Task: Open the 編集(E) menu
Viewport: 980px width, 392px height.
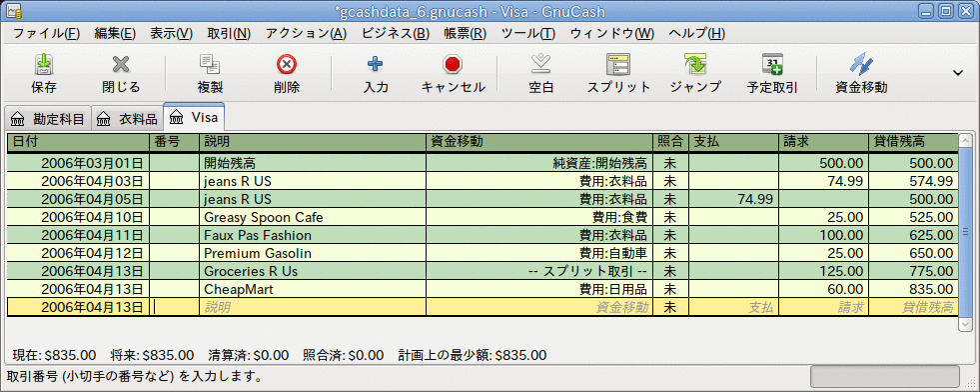Action: click(115, 34)
